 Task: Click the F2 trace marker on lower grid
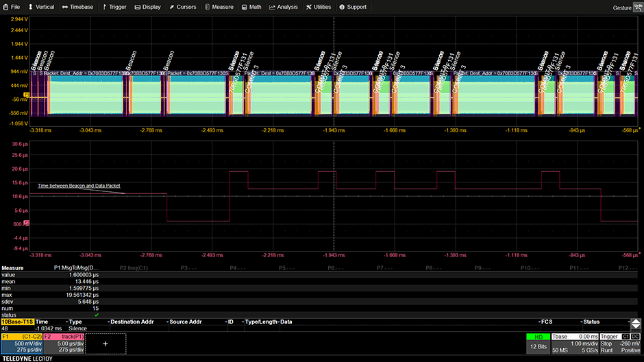point(27,223)
